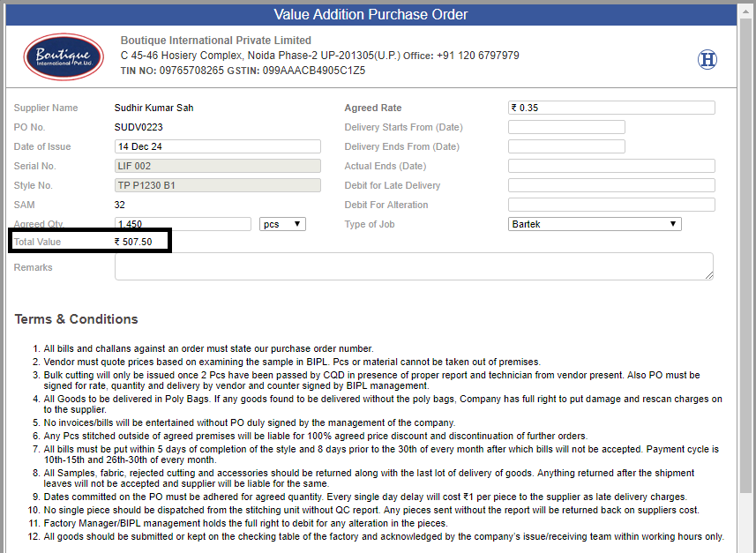Click office phone +91 120 6797979

tap(478, 56)
